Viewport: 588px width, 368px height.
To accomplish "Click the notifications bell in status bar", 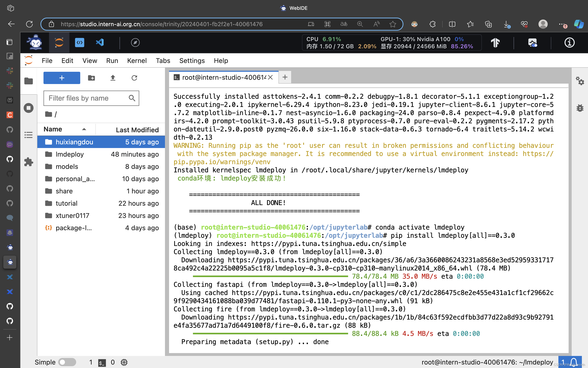I will pyautogui.click(x=574, y=362).
